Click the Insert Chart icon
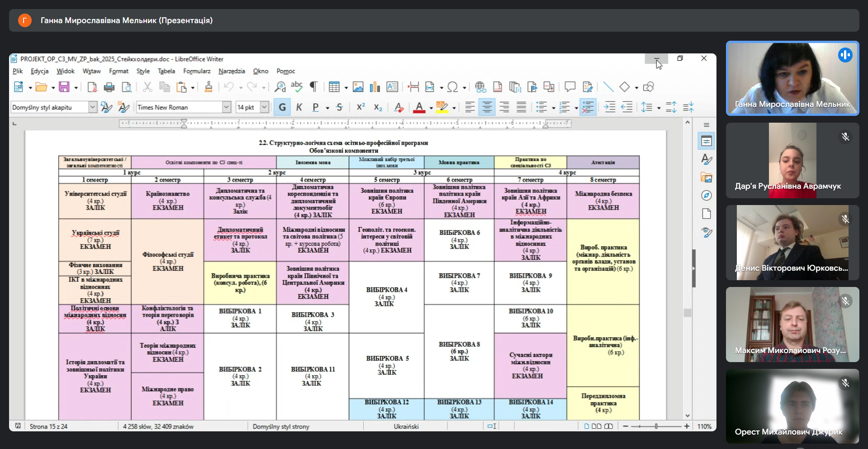Image resolution: width=868 pixels, height=449 pixels. [375, 87]
